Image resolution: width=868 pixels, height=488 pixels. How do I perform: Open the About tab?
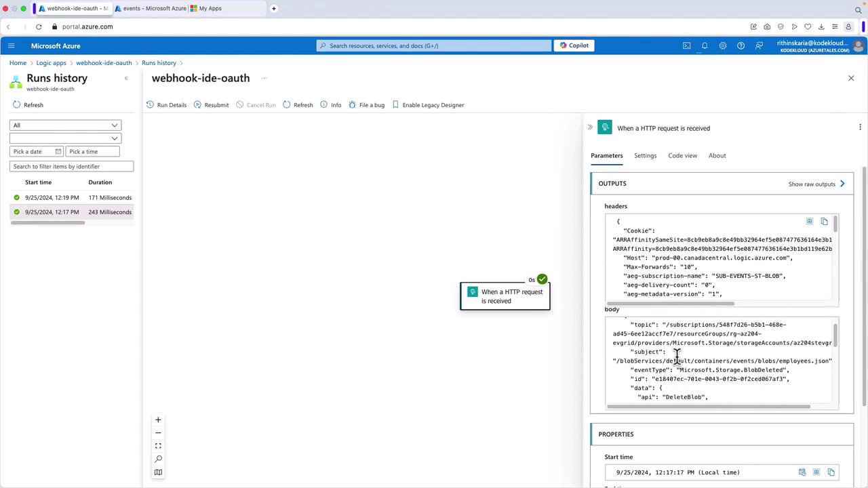717,156
